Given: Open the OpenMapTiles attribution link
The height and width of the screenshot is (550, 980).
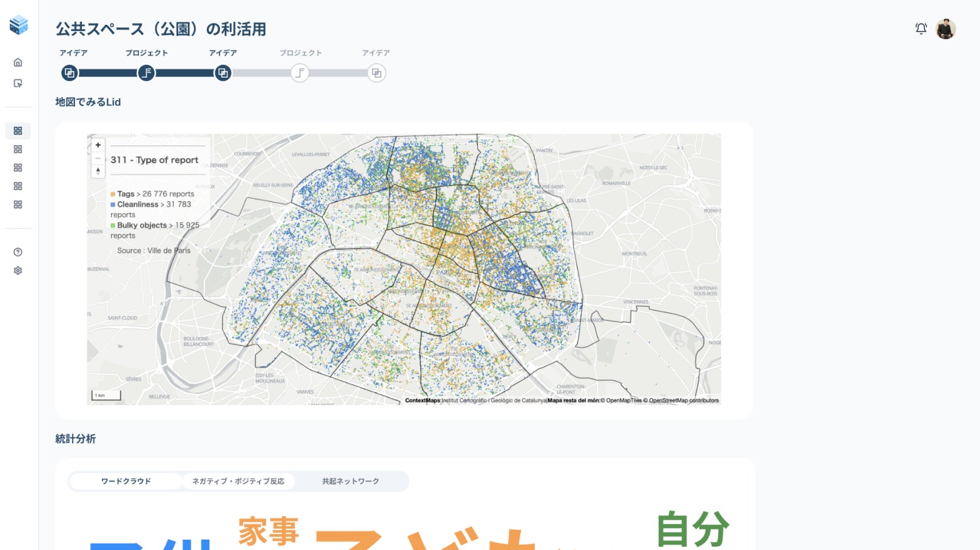Looking at the screenshot, I should [x=620, y=400].
